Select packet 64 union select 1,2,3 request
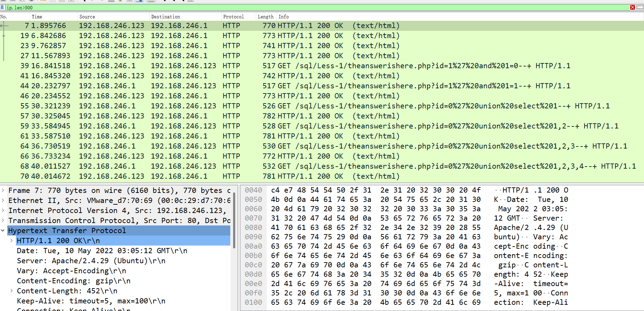This screenshot has height=311, width=644. [322, 146]
